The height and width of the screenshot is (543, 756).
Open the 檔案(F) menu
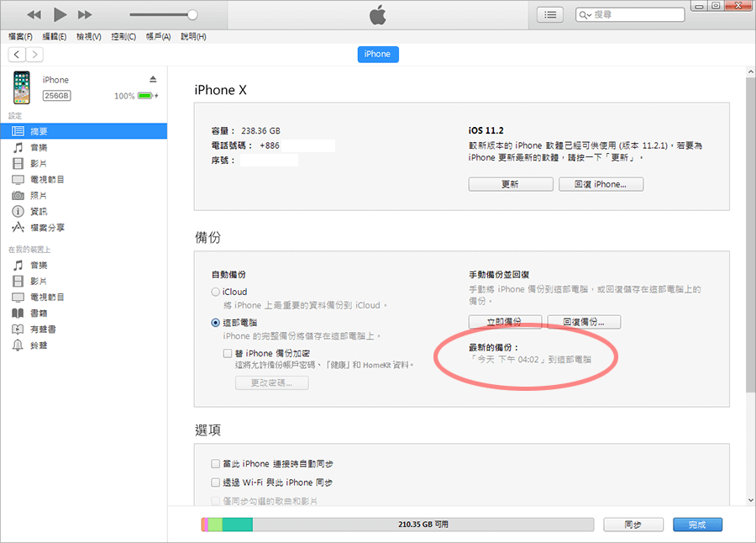[20, 37]
